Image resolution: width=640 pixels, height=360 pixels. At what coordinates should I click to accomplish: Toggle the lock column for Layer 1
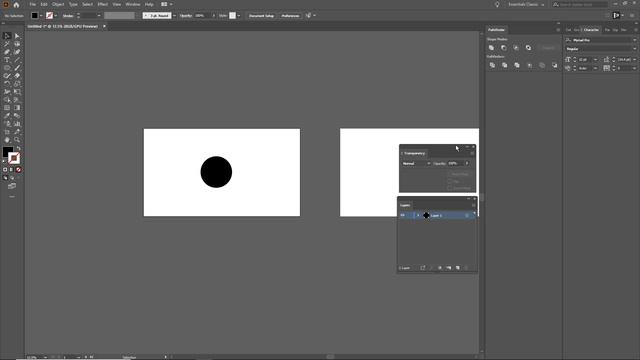(x=410, y=216)
